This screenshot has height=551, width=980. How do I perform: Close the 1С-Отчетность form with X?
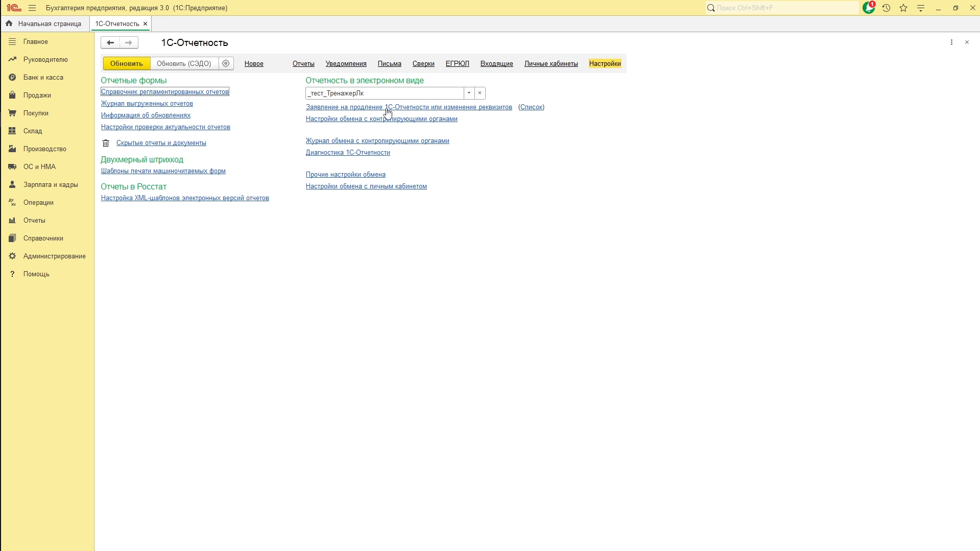click(x=967, y=42)
